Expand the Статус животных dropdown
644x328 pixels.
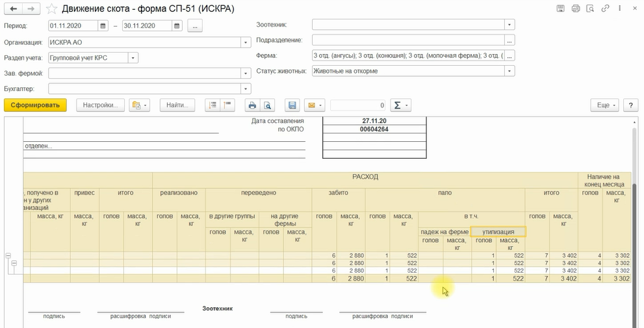(510, 71)
